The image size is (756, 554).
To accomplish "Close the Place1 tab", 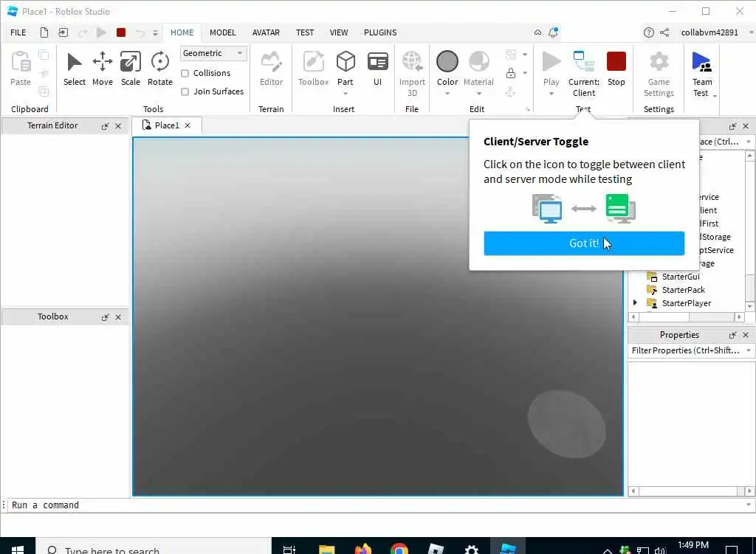I will (x=188, y=125).
